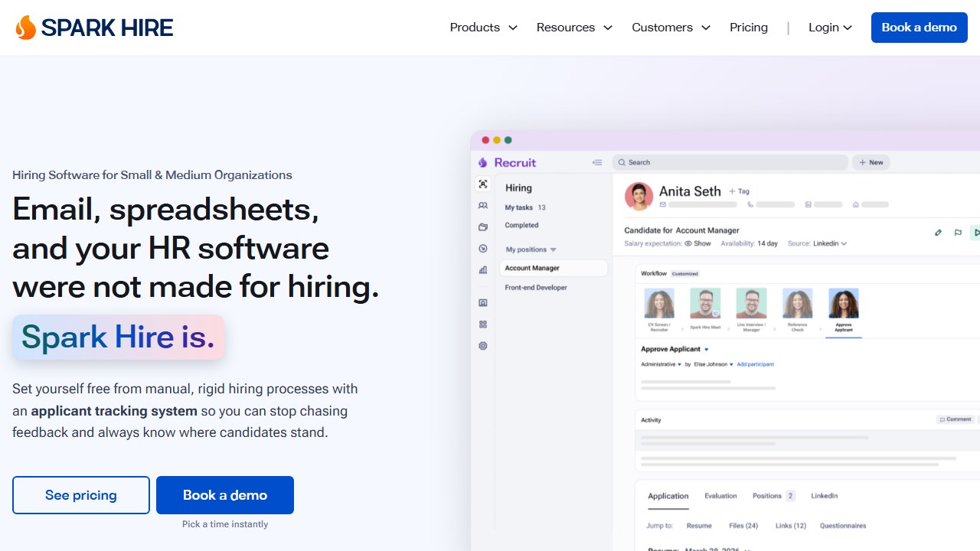The height and width of the screenshot is (551, 980).
Task: Click Book a demo button next to Login
Action: pos(920,28)
